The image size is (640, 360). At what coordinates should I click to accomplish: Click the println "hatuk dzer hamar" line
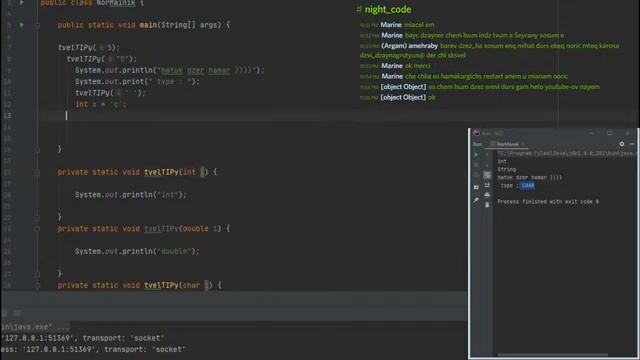pyautogui.click(x=169, y=70)
